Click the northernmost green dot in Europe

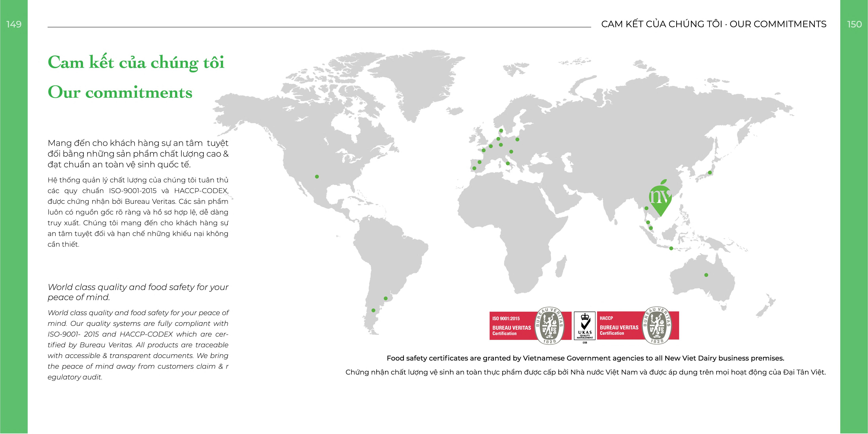tap(501, 131)
